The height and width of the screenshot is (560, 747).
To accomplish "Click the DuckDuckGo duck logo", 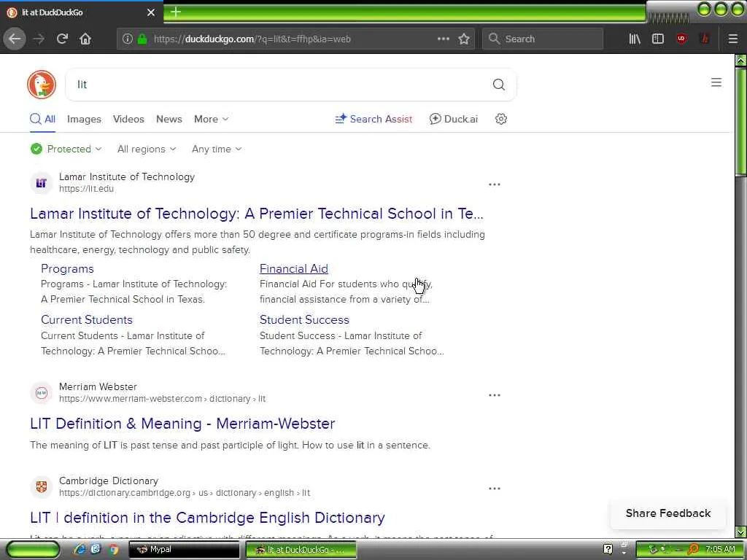I will 42,85.
